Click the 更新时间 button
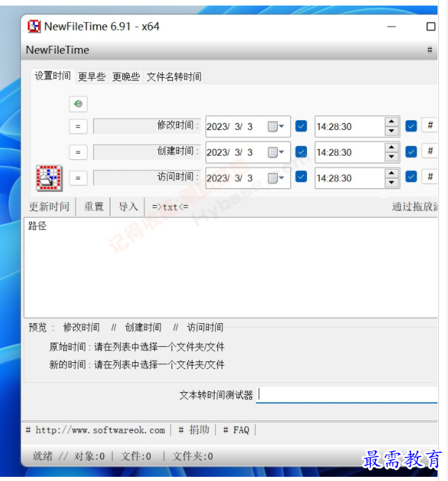This screenshot has width=448, height=481. coord(49,206)
